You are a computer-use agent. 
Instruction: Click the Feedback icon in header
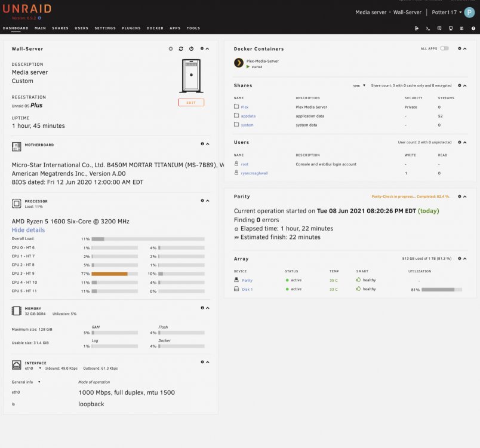pos(439,28)
